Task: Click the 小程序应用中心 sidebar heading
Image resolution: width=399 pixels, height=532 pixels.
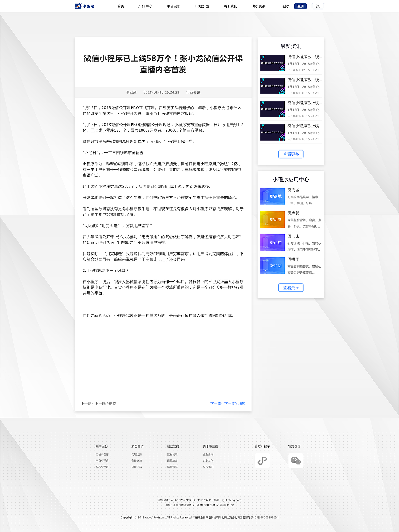Action: coord(291,180)
